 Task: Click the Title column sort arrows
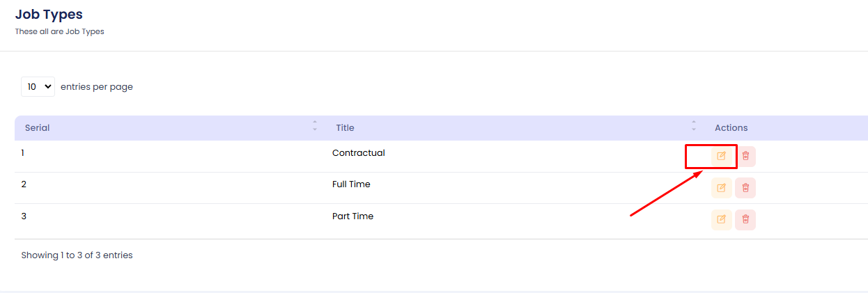click(694, 126)
